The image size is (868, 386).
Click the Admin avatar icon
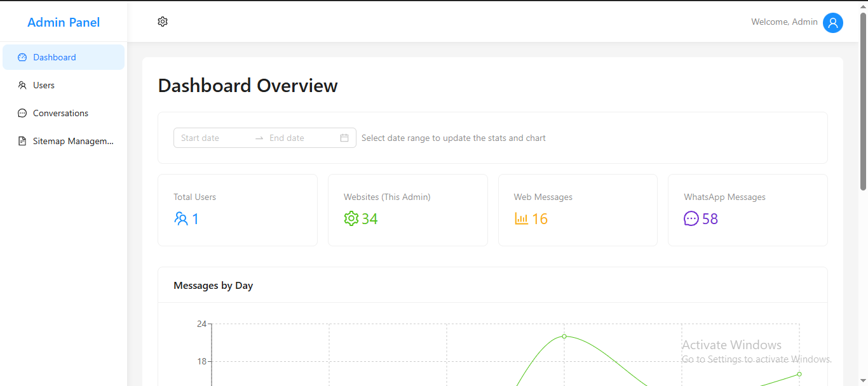[833, 22]
